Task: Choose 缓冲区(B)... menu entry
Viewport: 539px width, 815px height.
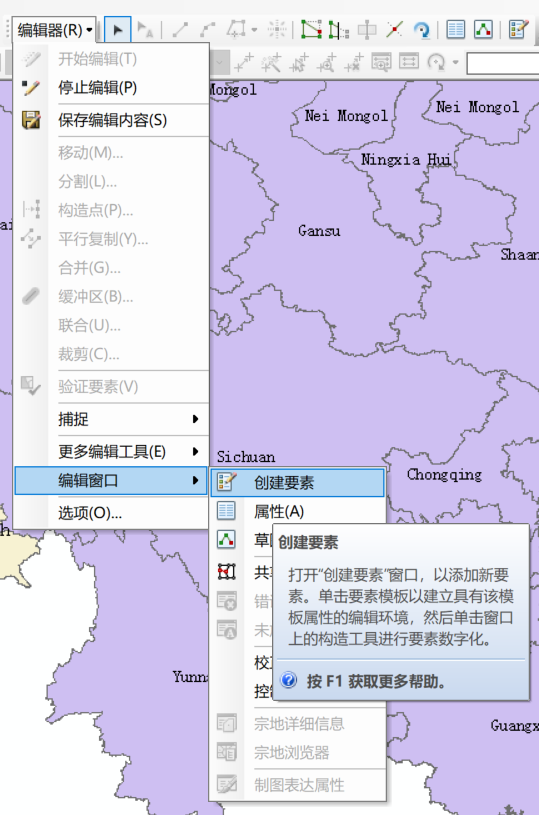Action: (x=112, y=297)
